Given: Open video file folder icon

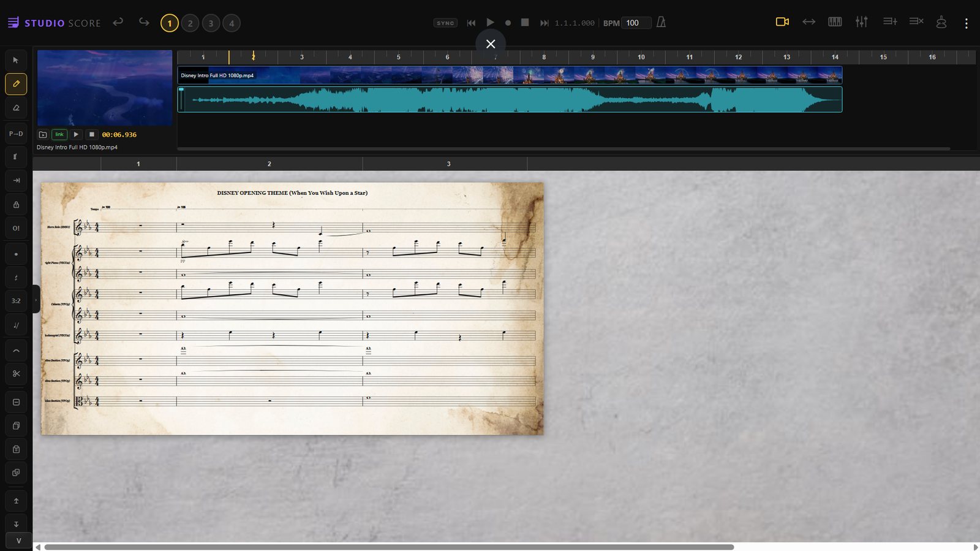Looking at the screenshot, I should point(43,134).
